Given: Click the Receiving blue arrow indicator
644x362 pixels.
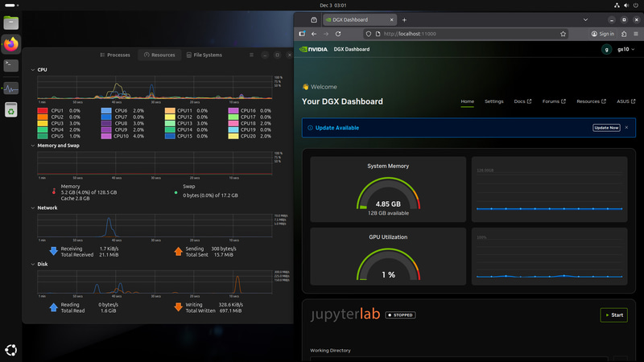Looking at the screenshot, I should pos(53,251).
